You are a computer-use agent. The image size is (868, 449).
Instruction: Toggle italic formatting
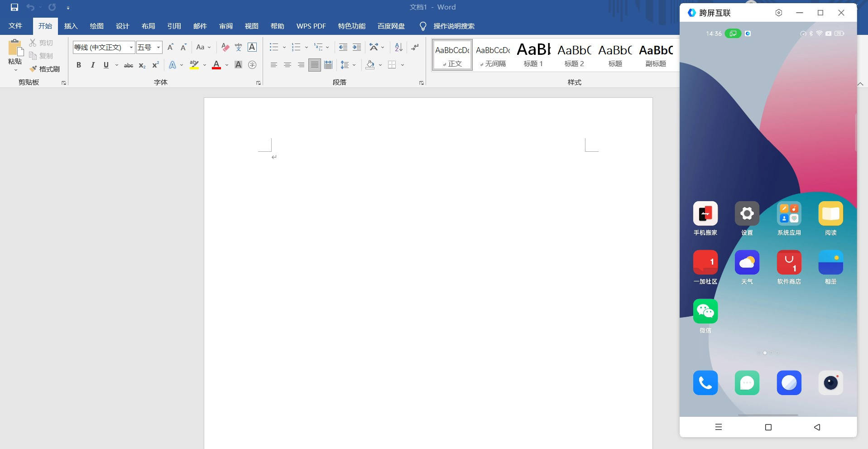pyautogui.click(x=92, y=65)
